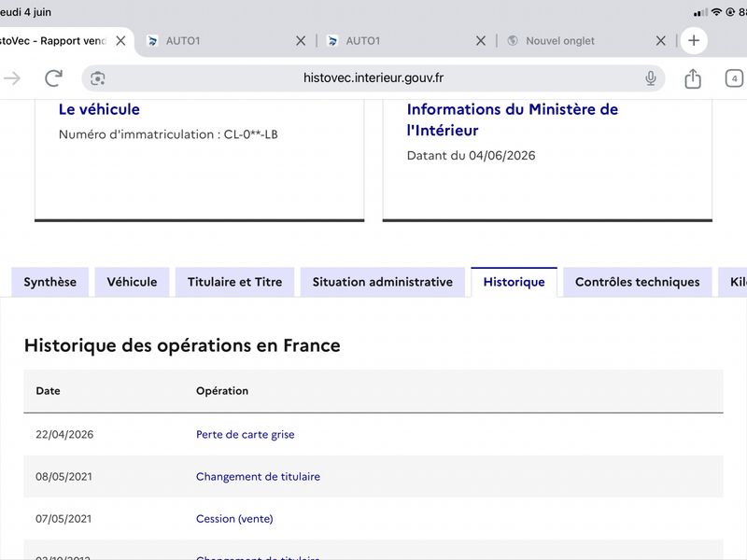The width and height of the screenshot is (747, 560).
Task: Open the tab switcher showing 4 tabs
Action: (x=734, y=78)
